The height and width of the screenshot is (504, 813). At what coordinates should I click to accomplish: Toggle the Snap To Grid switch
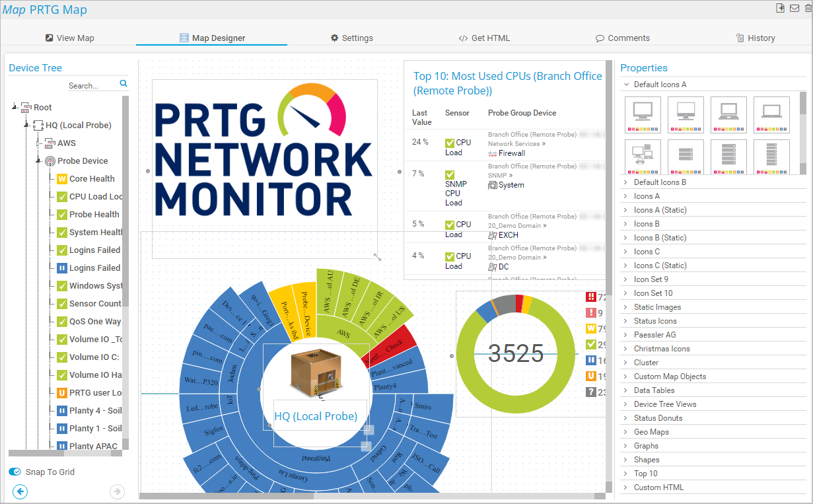pos(15,472)
